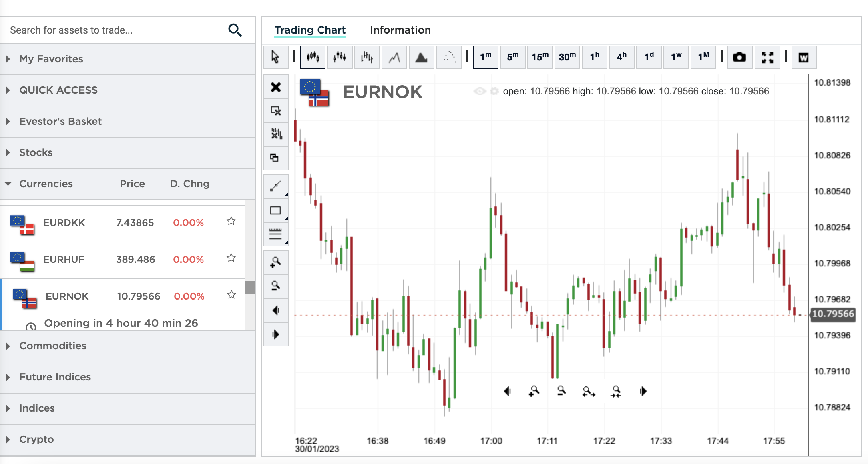This screenshot has height=464, width=868.
Task: Expand the Commodities category
Action: coord(52,346)
